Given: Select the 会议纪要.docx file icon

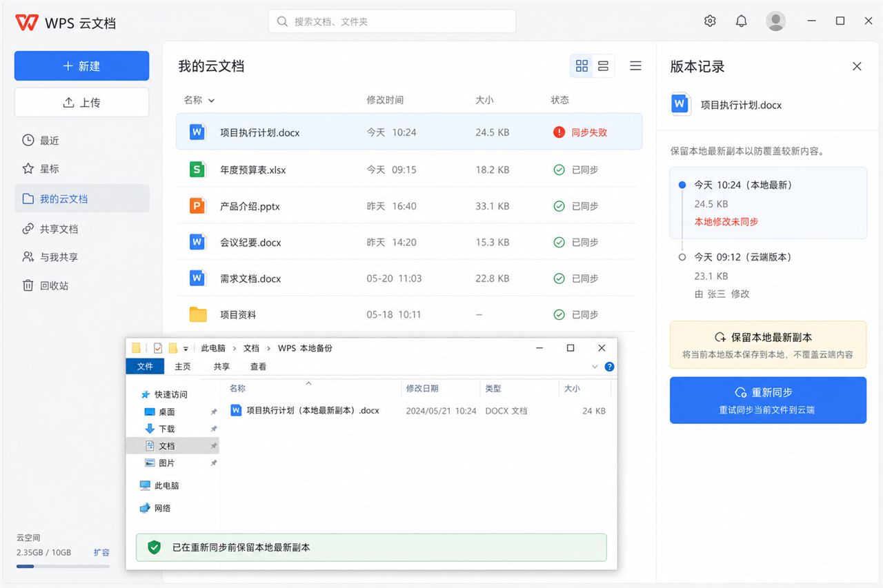Looking at the screenshot, I should 198,242.
